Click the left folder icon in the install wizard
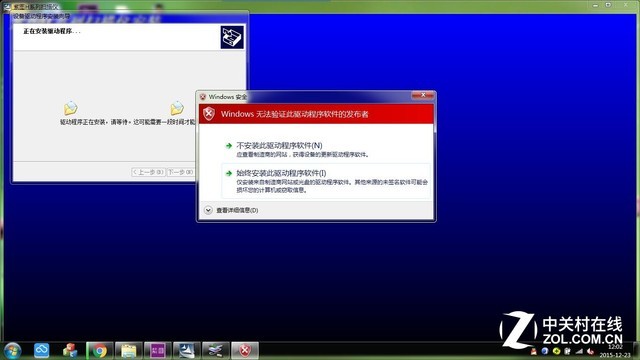 pyautogui.click(x=71, y=108)
